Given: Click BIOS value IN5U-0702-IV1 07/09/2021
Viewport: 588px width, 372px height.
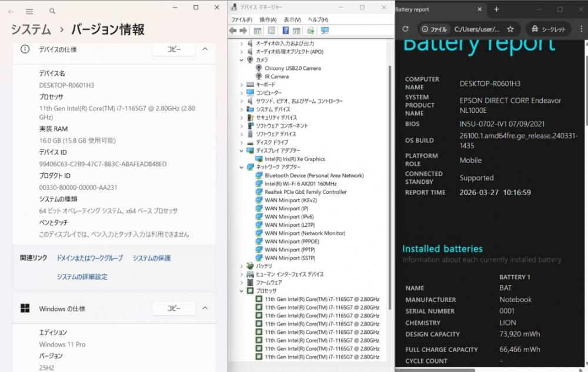Looking at the screenshot, I should (x=502, y=124).
